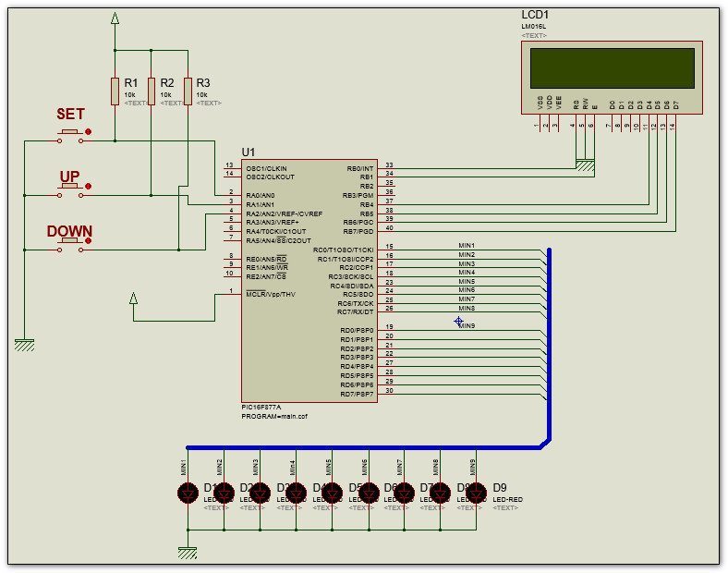Select the leftmost red LED on MIN1
Viewport: 728px width, 573px height.
188,494
